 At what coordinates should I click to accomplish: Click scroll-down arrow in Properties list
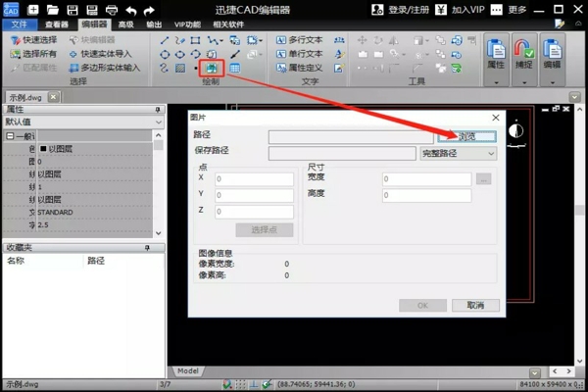(158, 233)
